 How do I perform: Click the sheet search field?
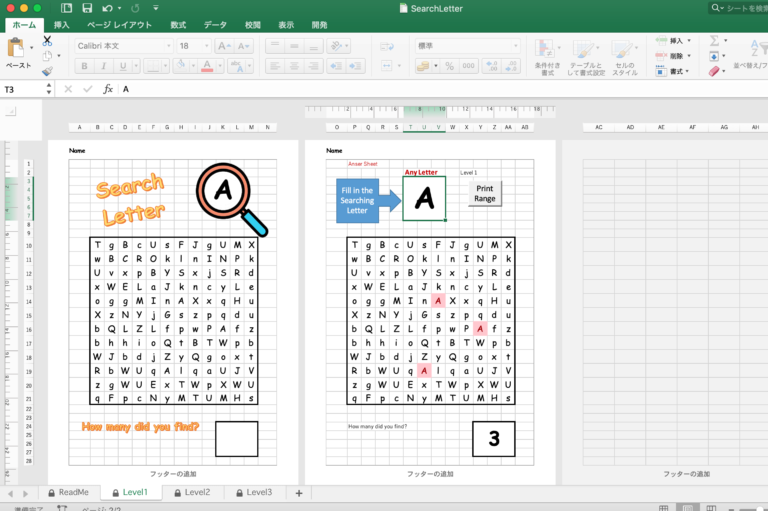[x=739, y=8]
